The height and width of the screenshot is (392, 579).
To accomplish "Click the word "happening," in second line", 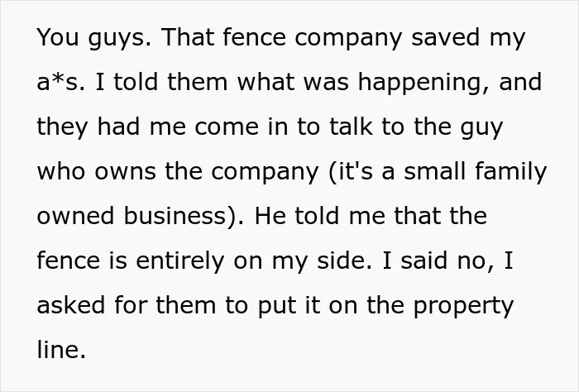I will 424,82.
